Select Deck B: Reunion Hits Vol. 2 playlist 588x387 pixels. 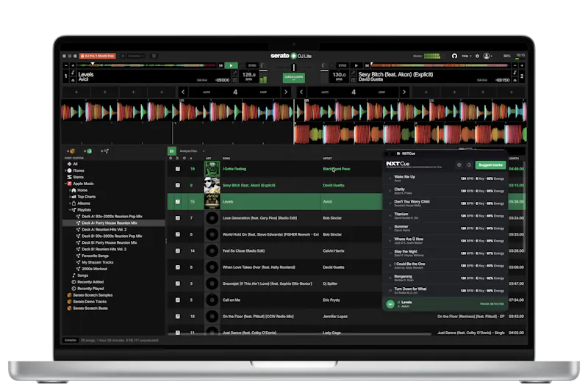pyautogui.click(x=104, y=249)
